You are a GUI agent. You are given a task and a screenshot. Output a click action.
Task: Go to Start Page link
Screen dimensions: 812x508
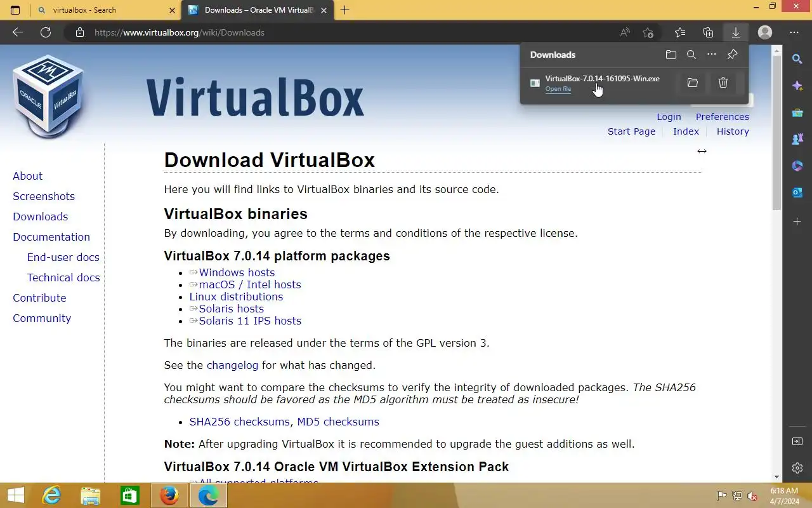coord(631,131)
